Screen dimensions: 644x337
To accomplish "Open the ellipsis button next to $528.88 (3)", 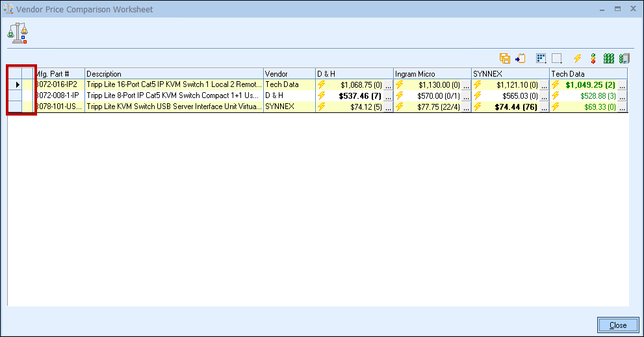I will click(x=623, y=96).
